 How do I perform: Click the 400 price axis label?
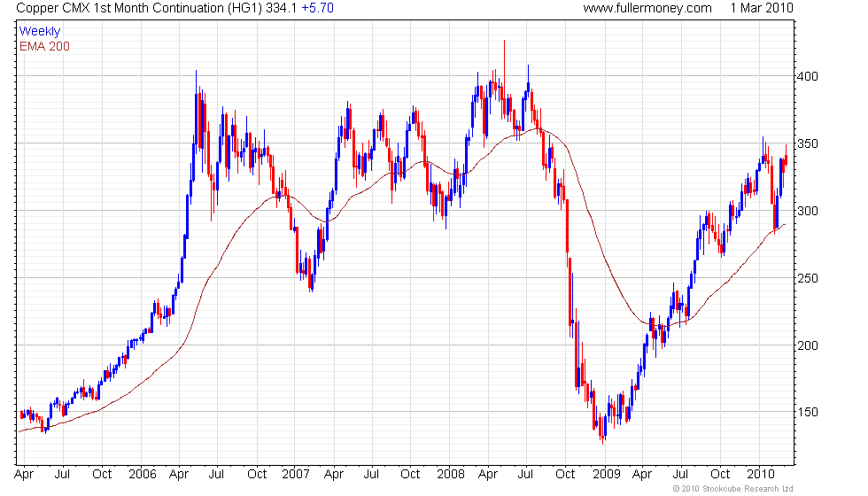click(807, 76)
